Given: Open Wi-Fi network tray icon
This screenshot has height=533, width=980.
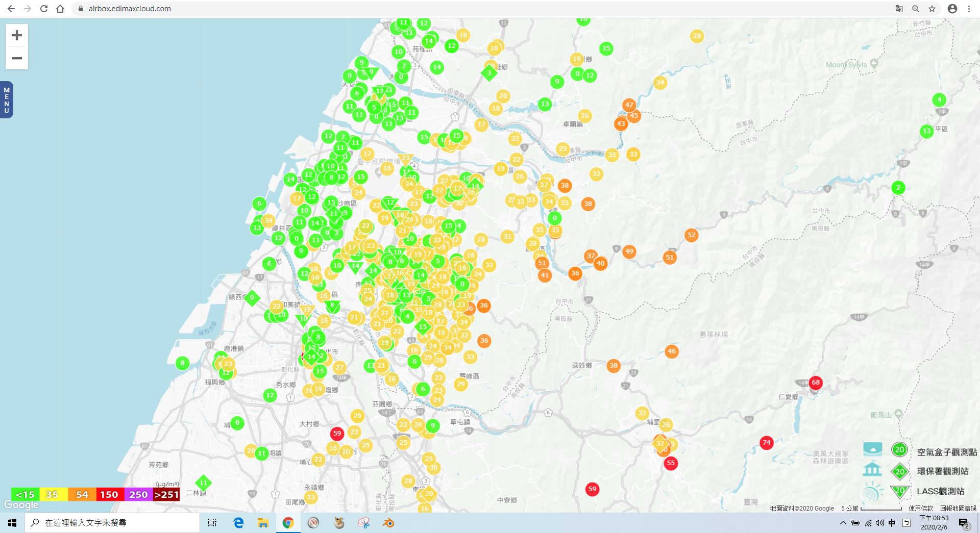Looking at the screenshot, I should click(x=868, y=523).
